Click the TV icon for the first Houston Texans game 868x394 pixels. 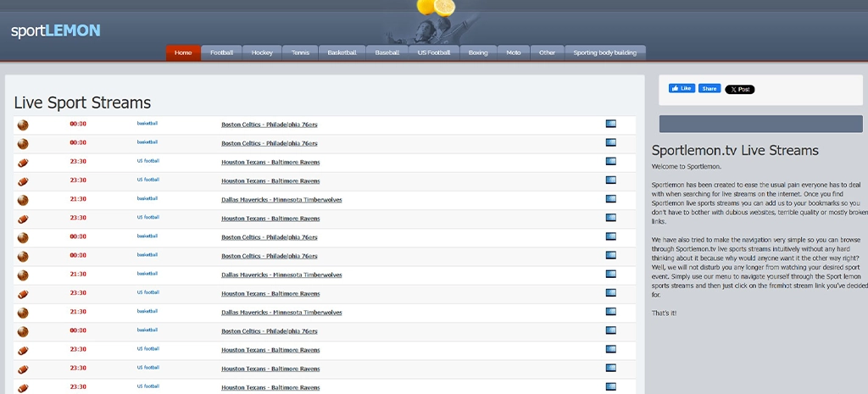pos(611,161)
